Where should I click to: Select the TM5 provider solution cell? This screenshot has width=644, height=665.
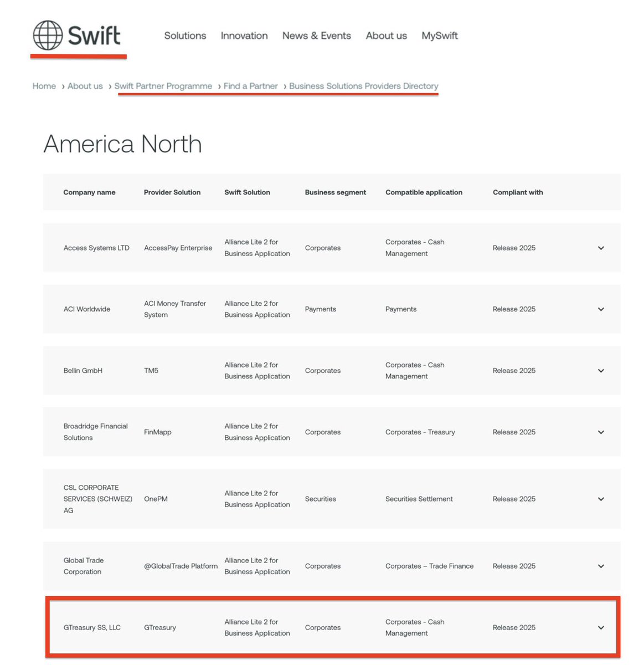pos(151,371)
